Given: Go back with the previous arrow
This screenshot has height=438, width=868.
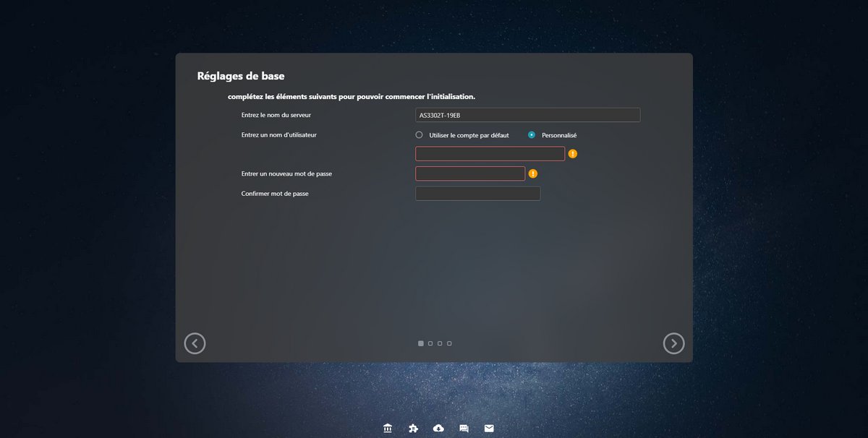Looking at the screenshot, I should point(195,343).
